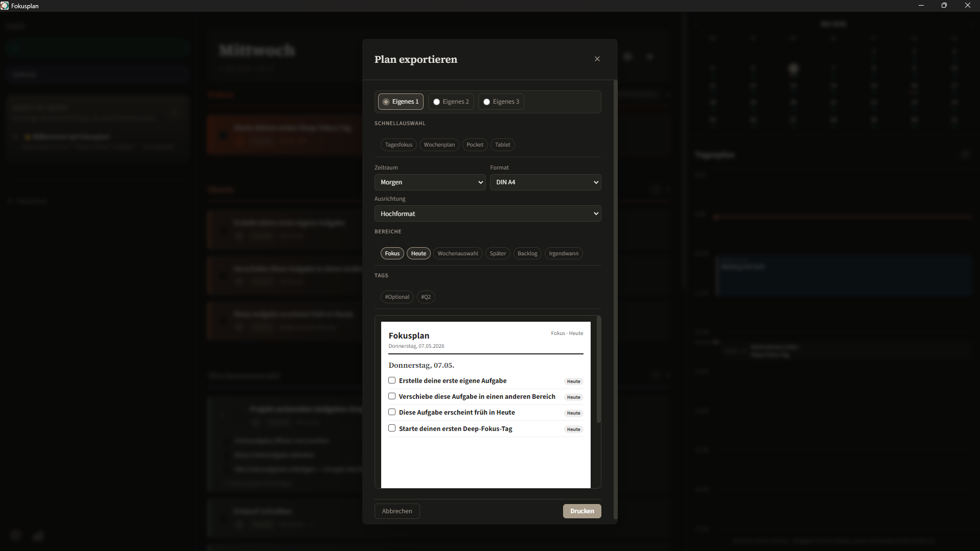Toggle the Heute area chip

click(418, 253)
